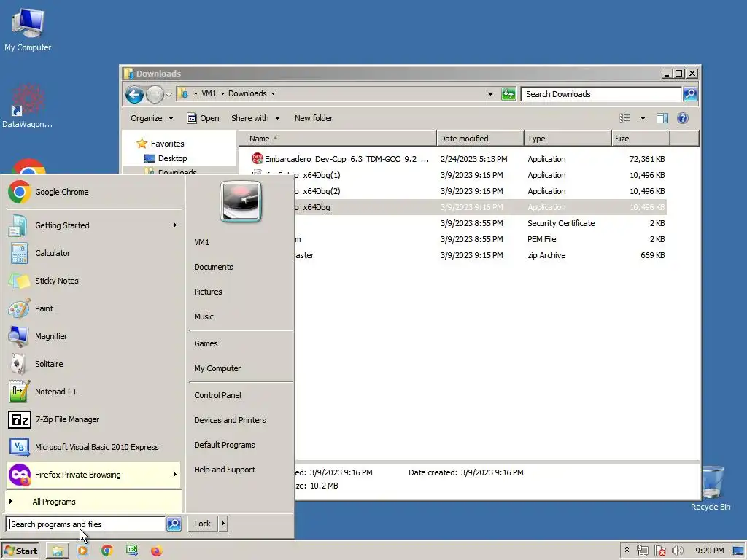Open the Lock options arrow menu
Viewport: 747px width, 560px height.
click(x=223, y=524)
